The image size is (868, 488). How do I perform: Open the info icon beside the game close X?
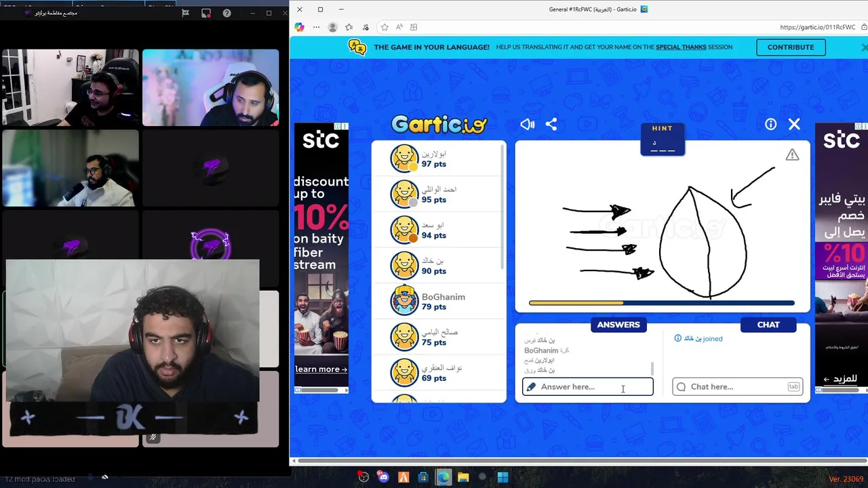[770, 124]
